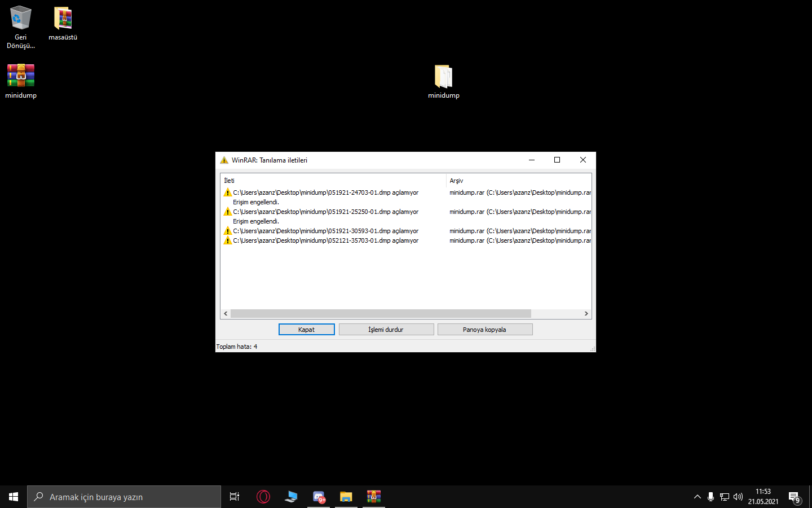Click Arşiv cell for 052121-35703-01.dmp row
Image resolution: width=812 pixels, height=508 pixels.
coord(520,240)
